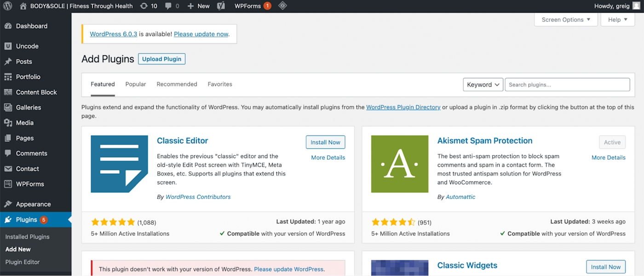This screenshot has width=644, height=276.
Task: Focus the Search plugins input field
Action: point(567,85)
